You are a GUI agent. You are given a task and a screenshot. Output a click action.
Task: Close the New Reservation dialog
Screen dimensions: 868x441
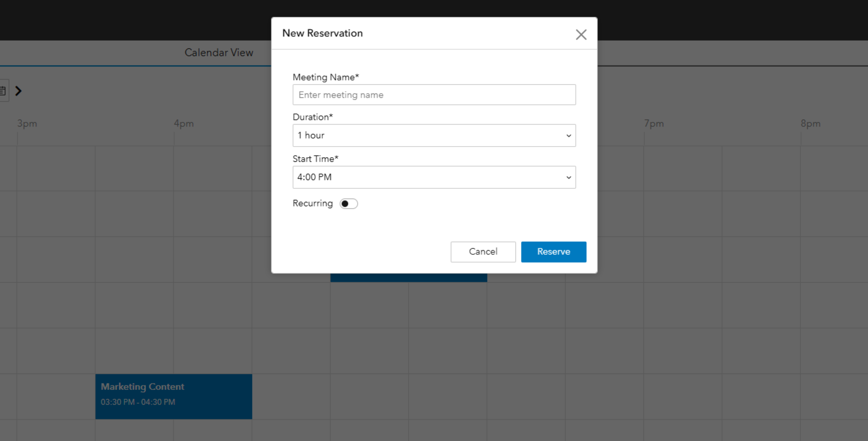[x=581, y=34]
